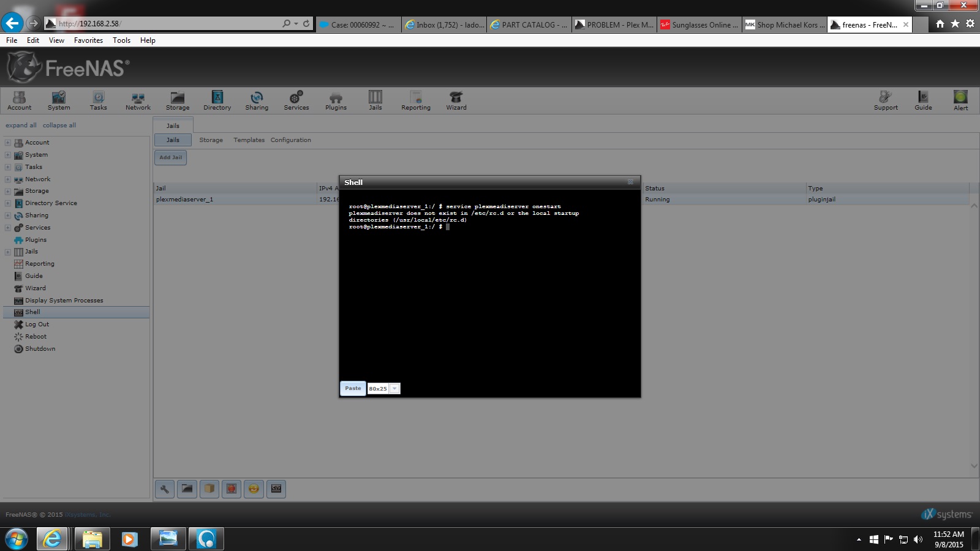Click the folder Add Storage jail button
This screenshot has width=980, height=551.
(x=187, y=489)
